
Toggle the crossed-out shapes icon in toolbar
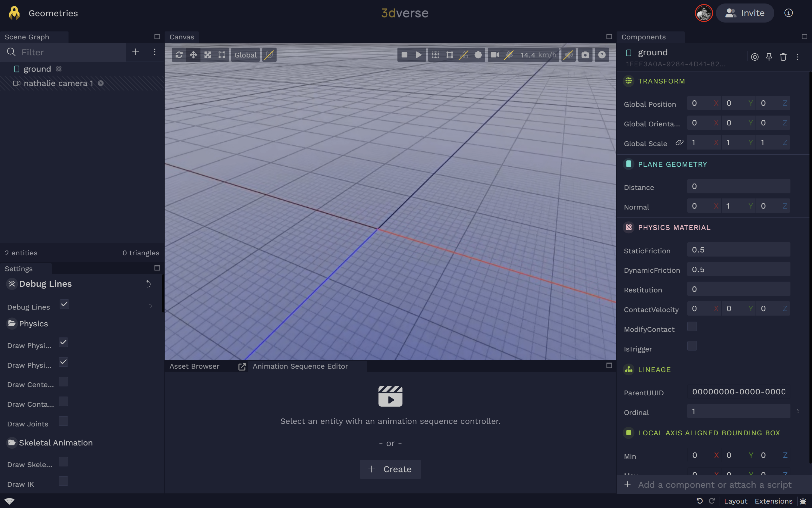pyautogui.click(x=463, y=55)
